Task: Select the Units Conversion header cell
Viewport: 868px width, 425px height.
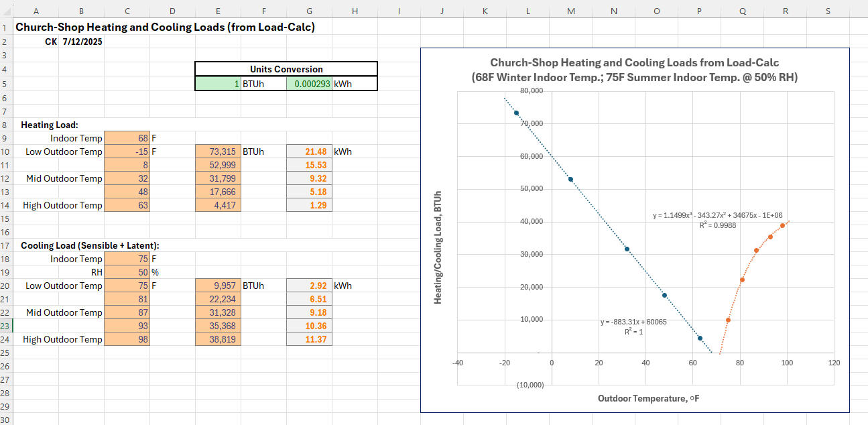Action: click(x=286, y=69)
